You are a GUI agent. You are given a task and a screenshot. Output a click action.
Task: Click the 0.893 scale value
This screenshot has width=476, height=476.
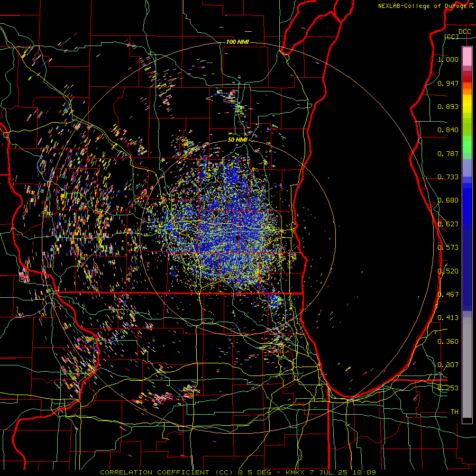tap(448, 106)
